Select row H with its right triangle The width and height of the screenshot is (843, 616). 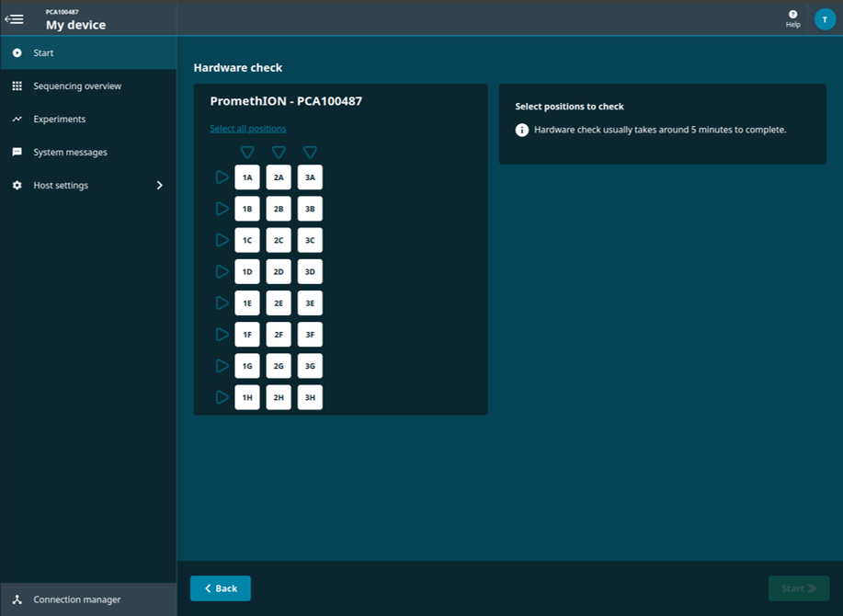tap(222, 397)
